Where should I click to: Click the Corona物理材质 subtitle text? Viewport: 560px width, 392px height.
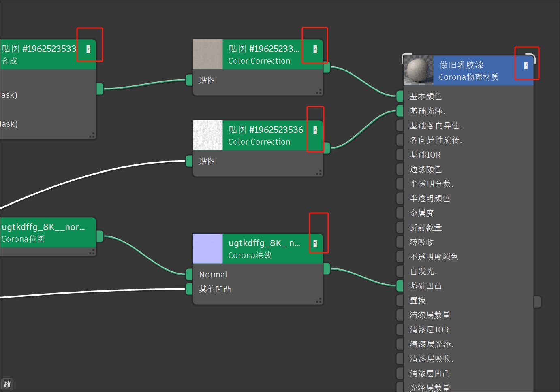(x=468, y=77)
